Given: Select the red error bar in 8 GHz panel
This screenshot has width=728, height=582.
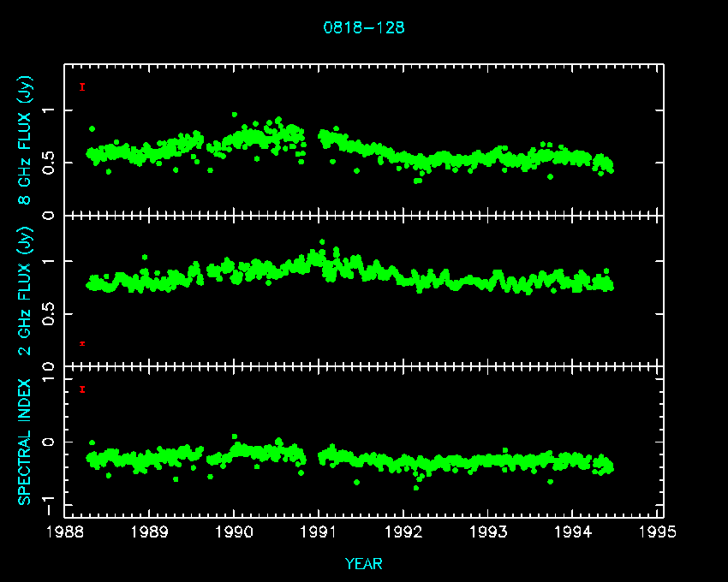Looking at the screenshot, I should [82, 86].
